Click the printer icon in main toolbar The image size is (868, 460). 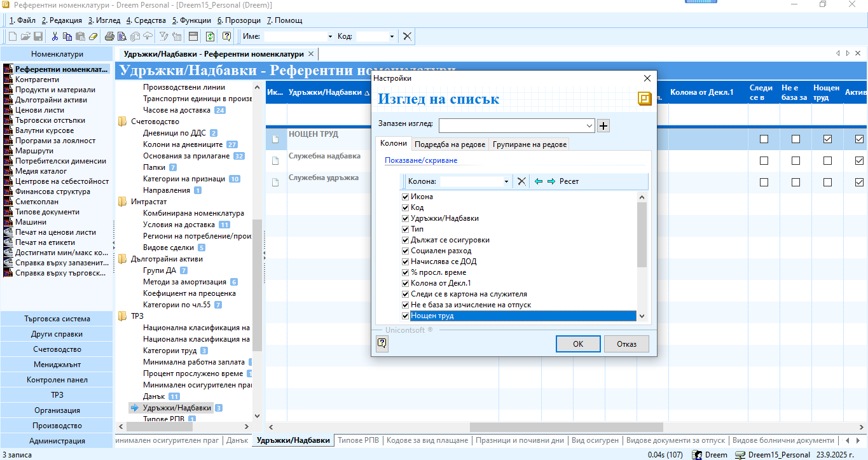tap(109, 36)
